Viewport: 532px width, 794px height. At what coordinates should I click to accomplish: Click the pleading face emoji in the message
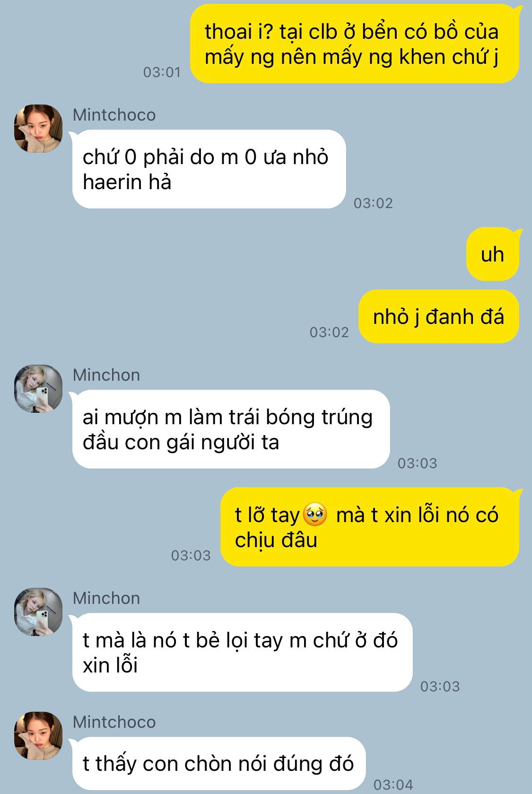(x=315, y=515)
